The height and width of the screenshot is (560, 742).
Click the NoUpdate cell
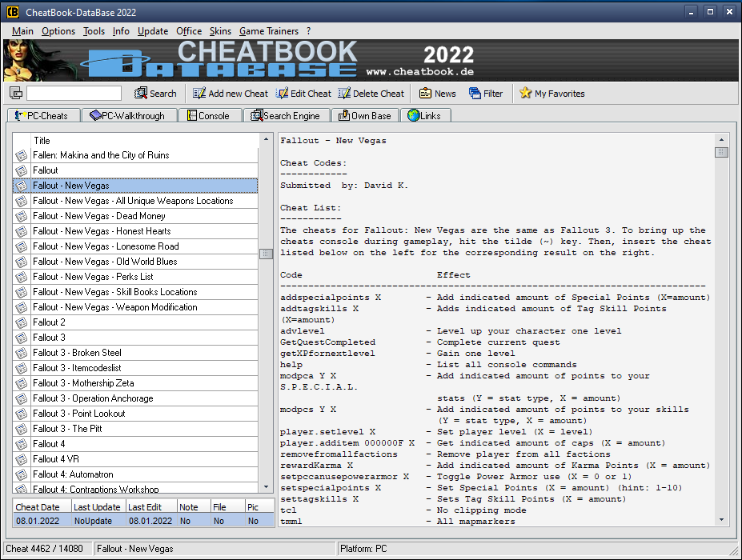click(98, 521)
